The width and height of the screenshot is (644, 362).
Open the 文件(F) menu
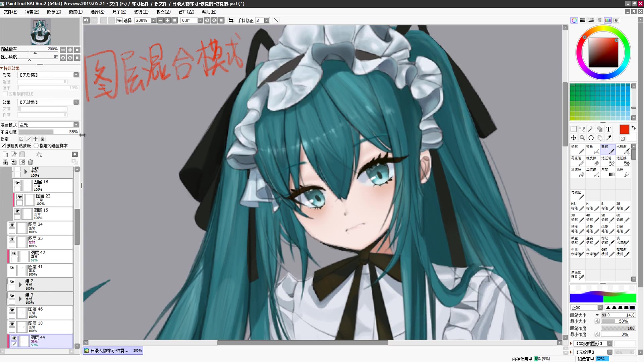10,12
